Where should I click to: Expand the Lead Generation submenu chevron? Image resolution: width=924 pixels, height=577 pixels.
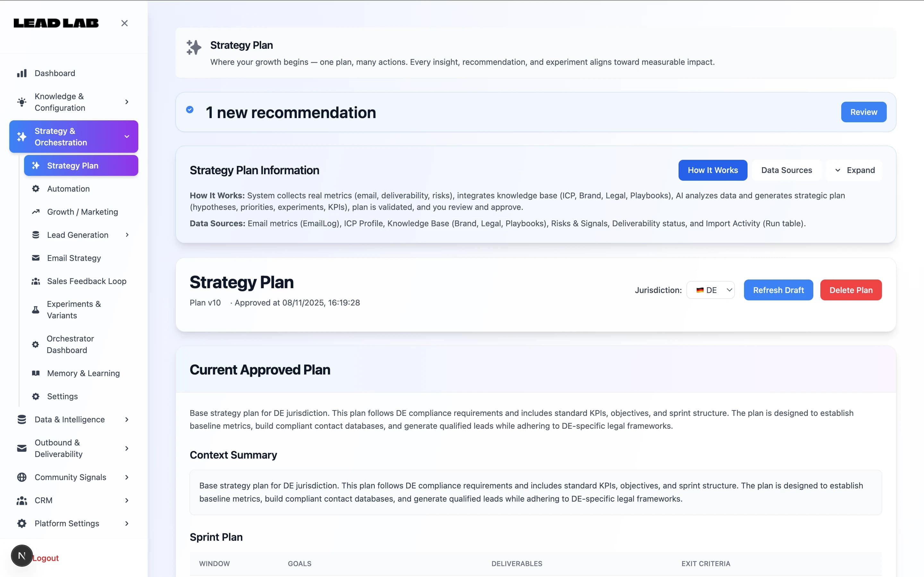pos(127,235)
